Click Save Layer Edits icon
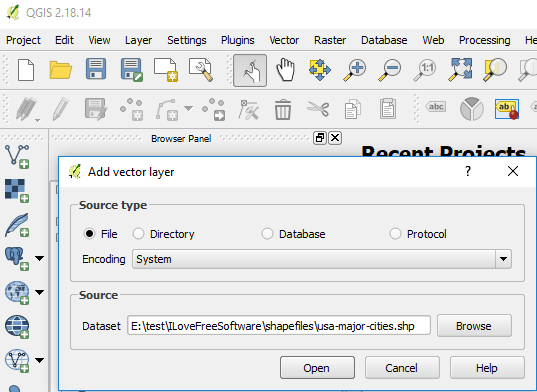Screen dimensions: 537x392 tap(96, 109)
